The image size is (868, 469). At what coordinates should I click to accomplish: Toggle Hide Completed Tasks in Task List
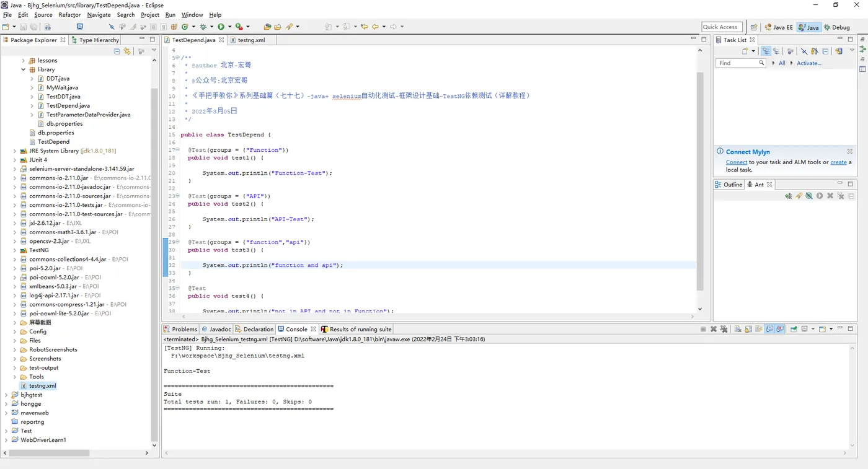pyautogui.click(x=804, y=51)
